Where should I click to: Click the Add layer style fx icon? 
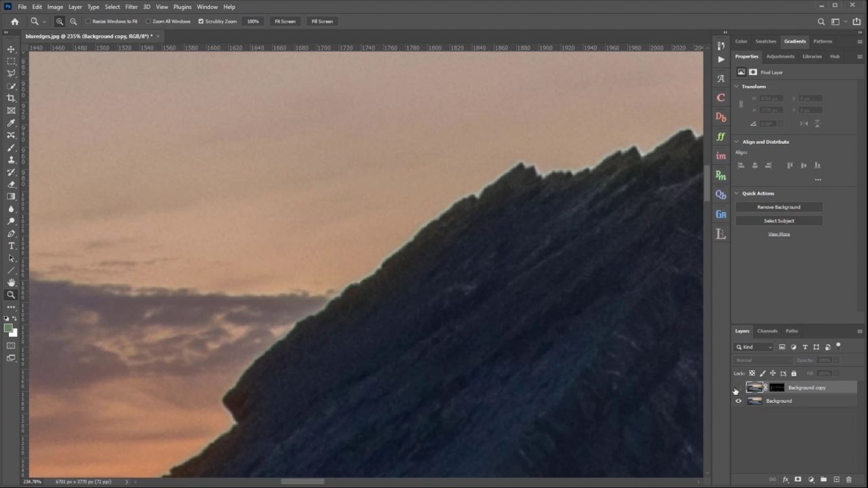pos(785,479)
